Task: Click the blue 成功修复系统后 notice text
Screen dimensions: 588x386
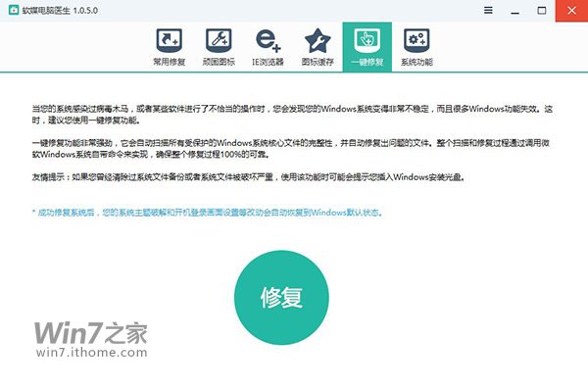Action: coord(208,213)
